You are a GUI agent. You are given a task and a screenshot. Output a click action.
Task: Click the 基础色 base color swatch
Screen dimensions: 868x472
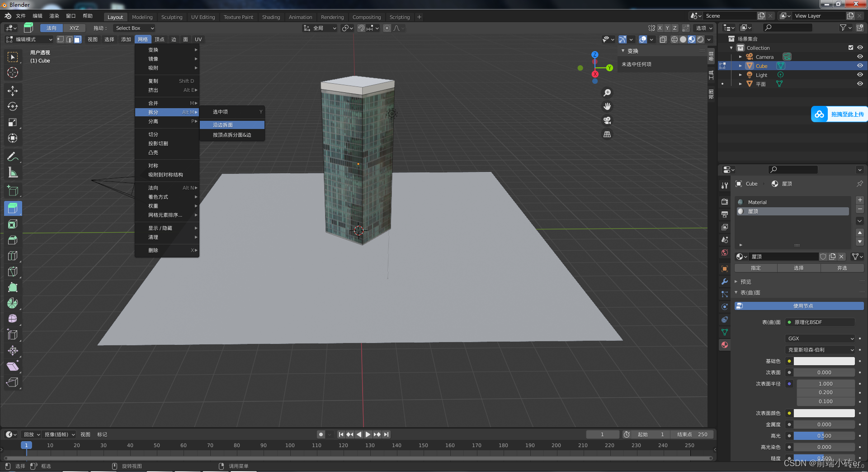[824, 361]
